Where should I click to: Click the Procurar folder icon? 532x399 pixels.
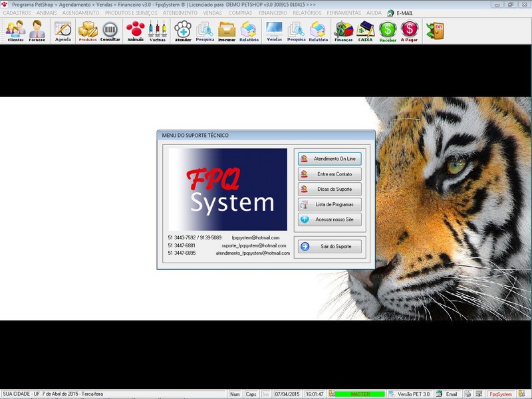[x=227, y=31]
